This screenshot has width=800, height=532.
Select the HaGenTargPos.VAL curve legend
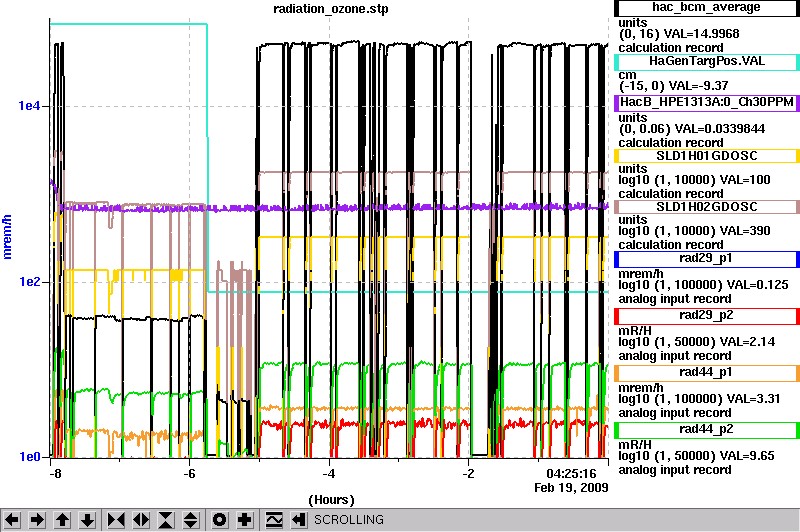707,62
